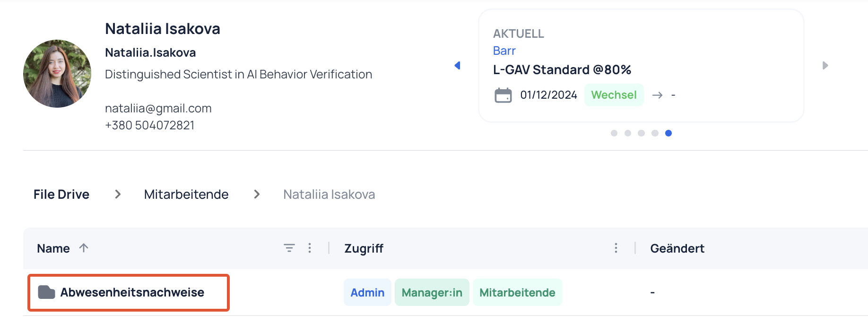The height and width of the screenshot is (322, 868).
Task: Go to Mitarbeitende breadcrumb
Action: 186,195
